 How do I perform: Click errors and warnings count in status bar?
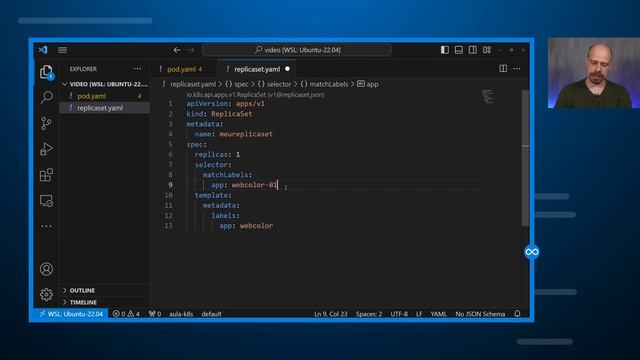click(x=126, y=313)
